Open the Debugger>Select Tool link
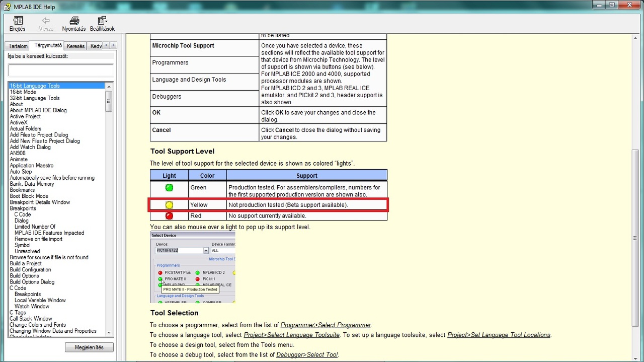 [x=307, y=355]
